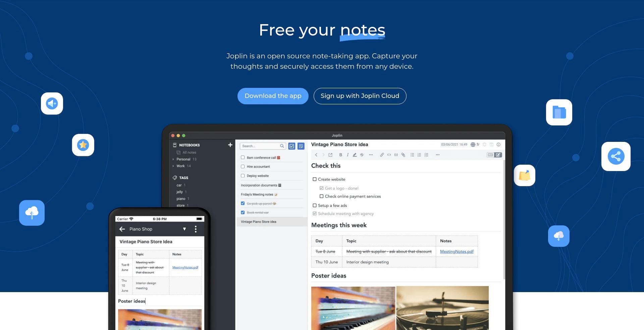Set an alarm with the bell icon

(484, 145)
